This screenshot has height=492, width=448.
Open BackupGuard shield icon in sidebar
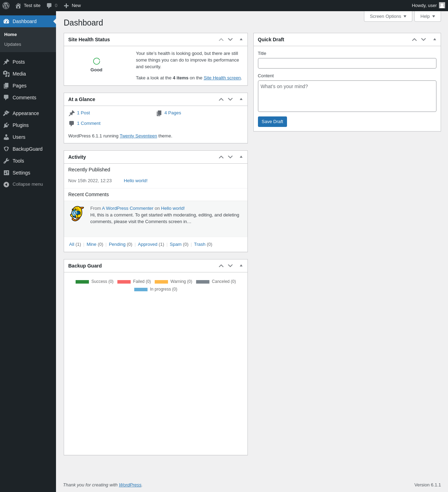6,149
